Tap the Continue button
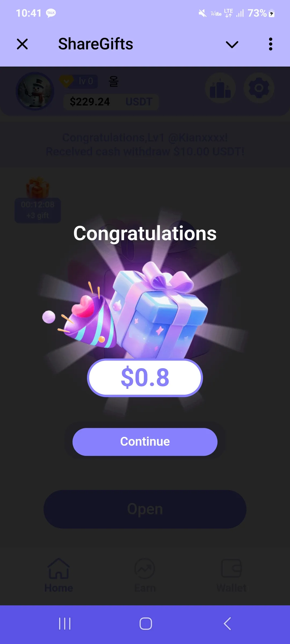290x644 pixels. [x=145, y=442]
